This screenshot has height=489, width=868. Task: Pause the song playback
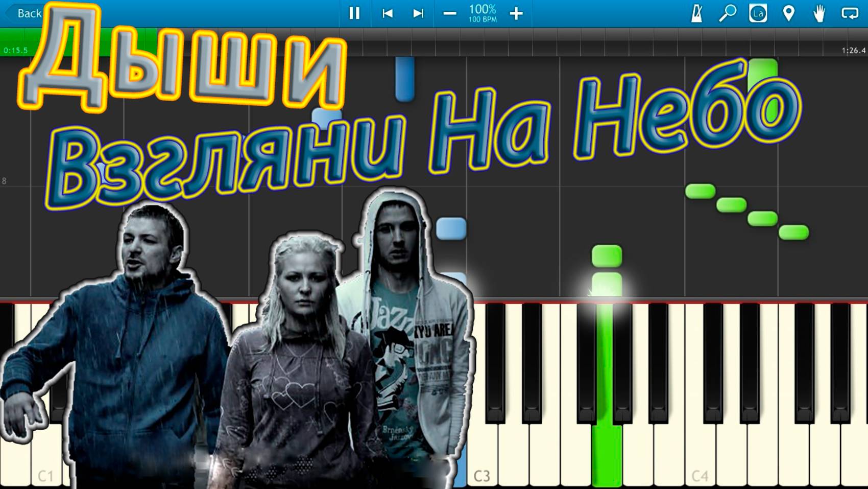point(354,14)
